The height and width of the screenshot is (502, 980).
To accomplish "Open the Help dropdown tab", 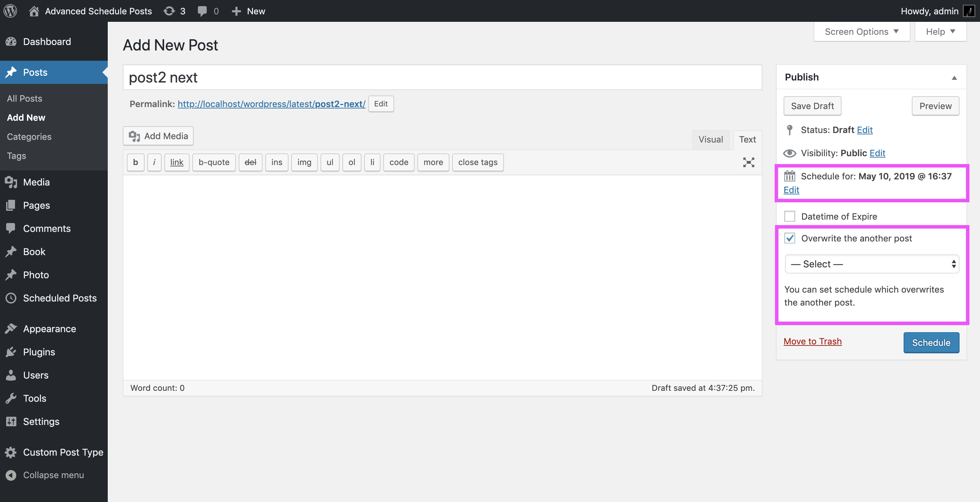I will pyautogui.click(x=940, y=32).
